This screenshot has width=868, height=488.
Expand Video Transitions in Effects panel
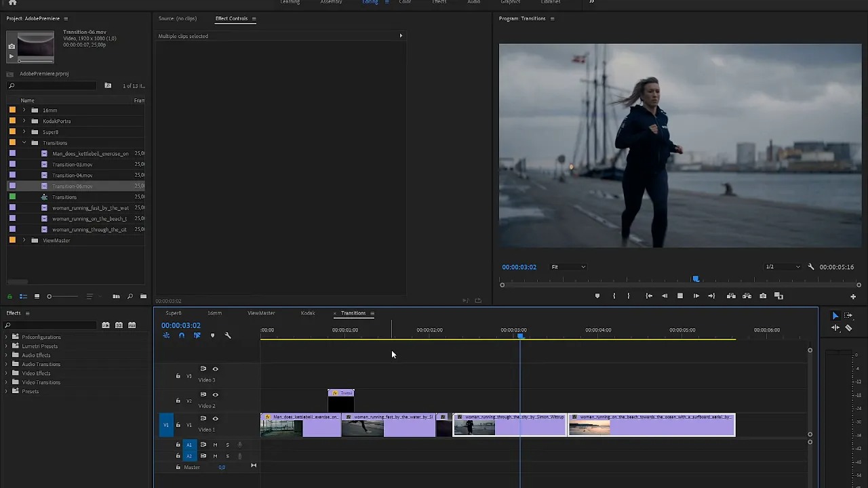(7, 382)
